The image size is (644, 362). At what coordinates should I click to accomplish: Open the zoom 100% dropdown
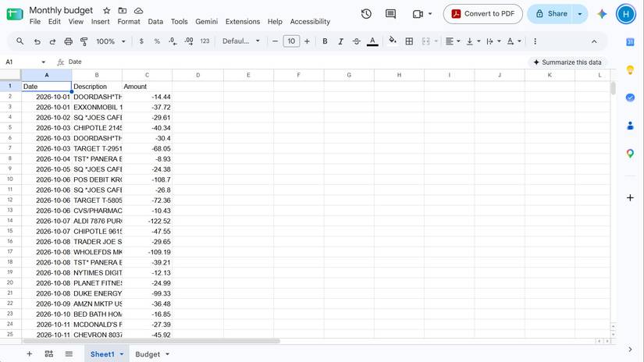111,41
